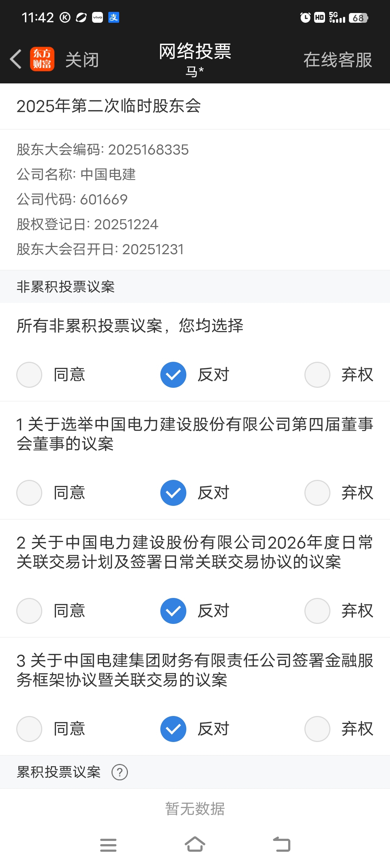The width and height of the screenshot is (390, 868).
Task: Tap the Android back navigation icon
Action: pos(282,844)
